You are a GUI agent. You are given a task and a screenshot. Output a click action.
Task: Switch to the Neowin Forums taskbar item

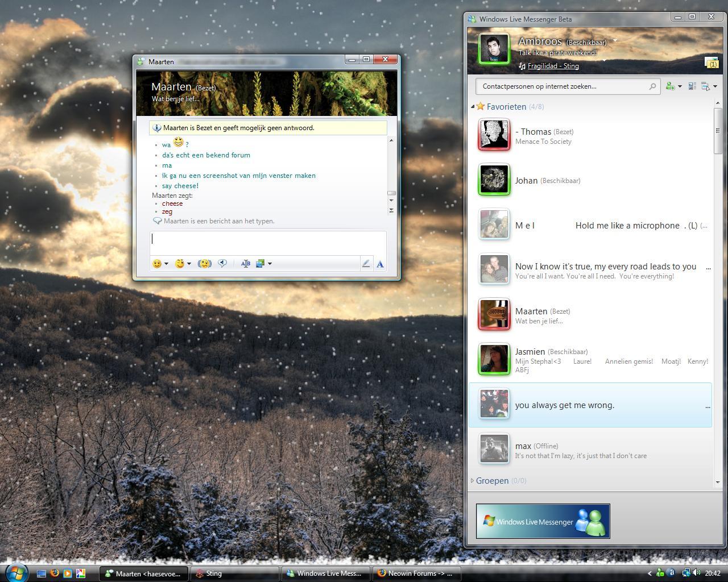click(x=416, y=573)
